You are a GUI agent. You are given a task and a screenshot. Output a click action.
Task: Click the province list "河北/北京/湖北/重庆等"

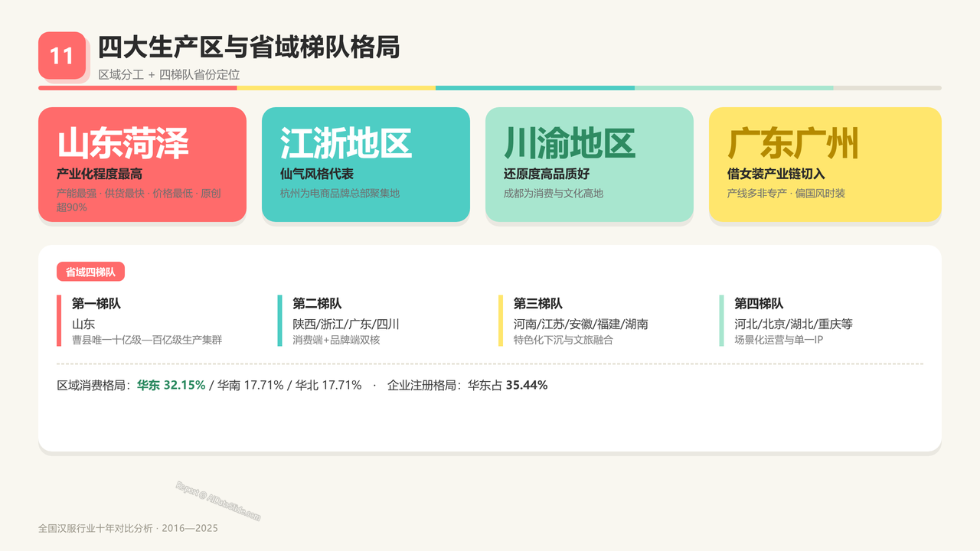(794, 324)
